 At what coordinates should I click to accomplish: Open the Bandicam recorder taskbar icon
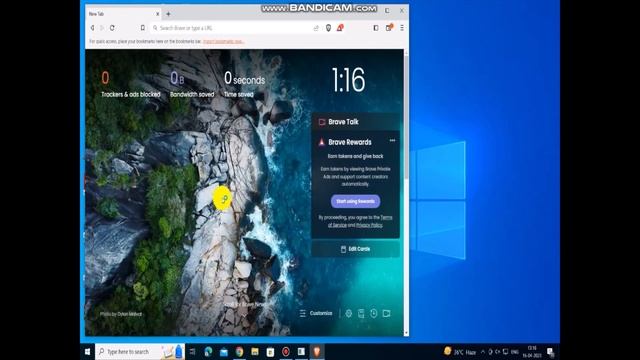coord(286,351)
